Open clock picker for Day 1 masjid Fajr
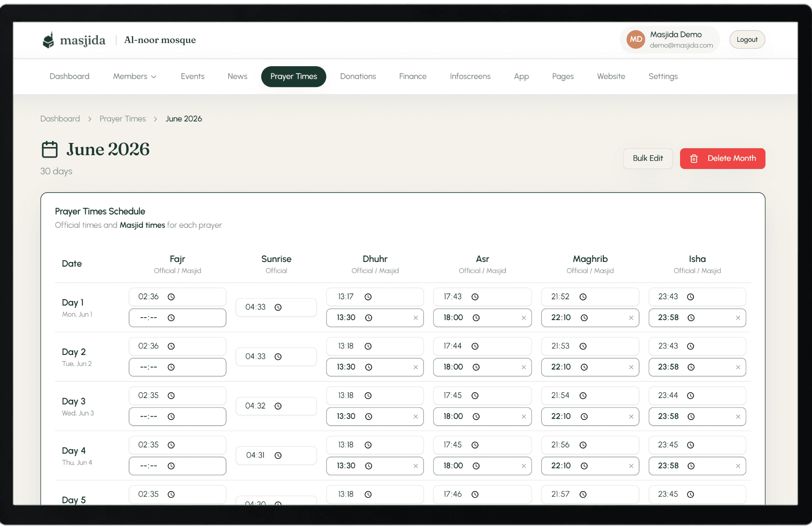 click(171, 318)
